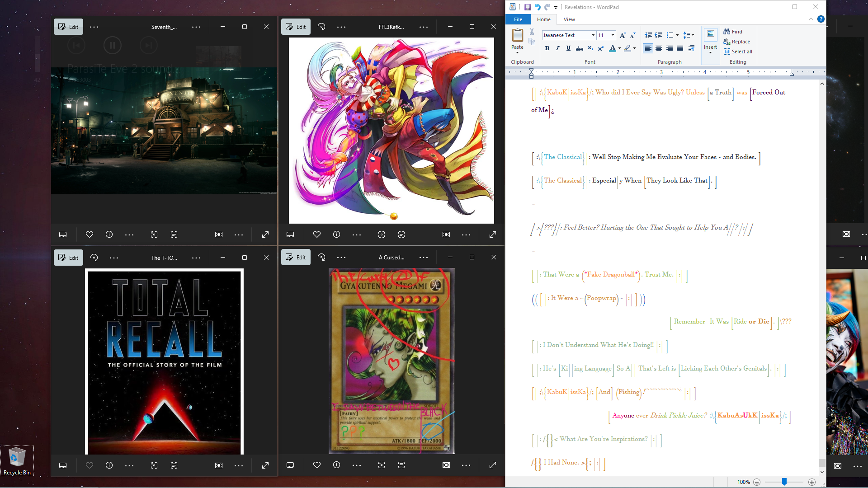The width and height of the screenshot is (868, 488).
Task: Undo last action in WordPad
Action: (538, 7)
